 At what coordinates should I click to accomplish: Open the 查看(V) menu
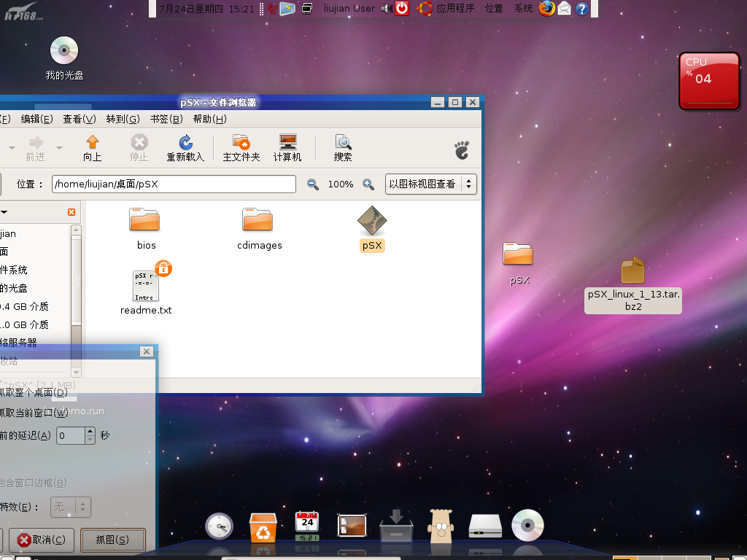(x=80, y=119)
